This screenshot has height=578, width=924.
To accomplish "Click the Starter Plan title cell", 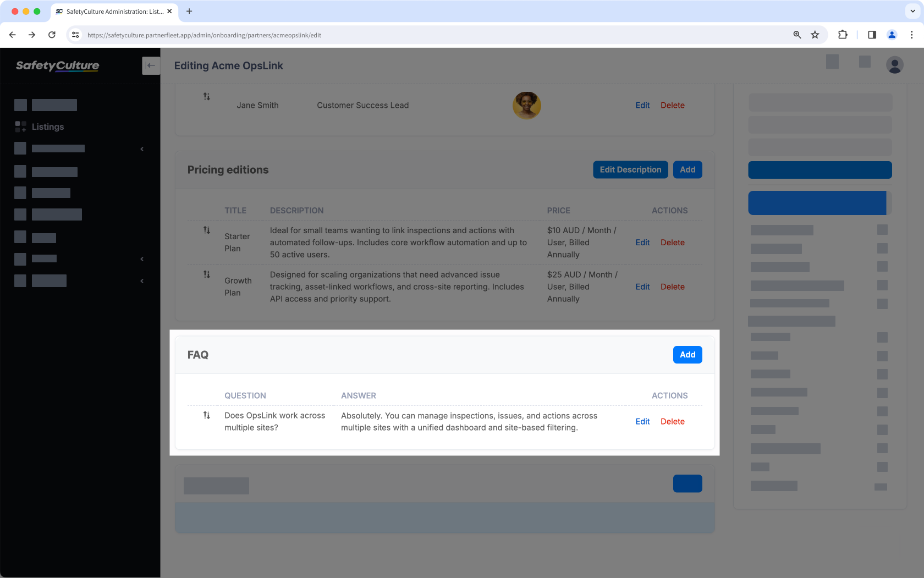I will (237, 243).
